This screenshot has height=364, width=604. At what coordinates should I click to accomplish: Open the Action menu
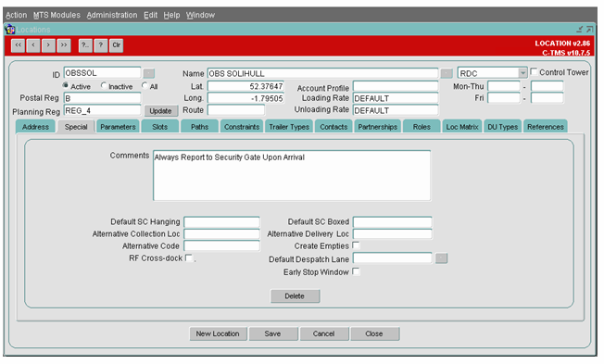tap(16, 15)
